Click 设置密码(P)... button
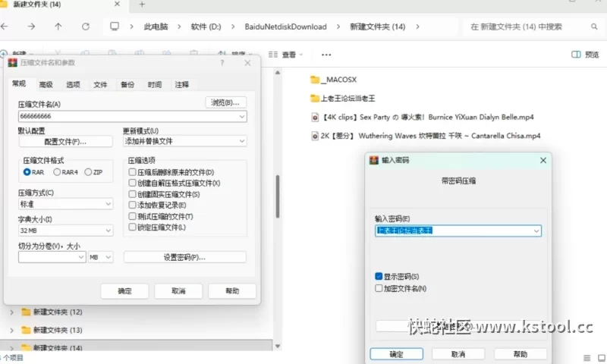 [x=184, y=257]
